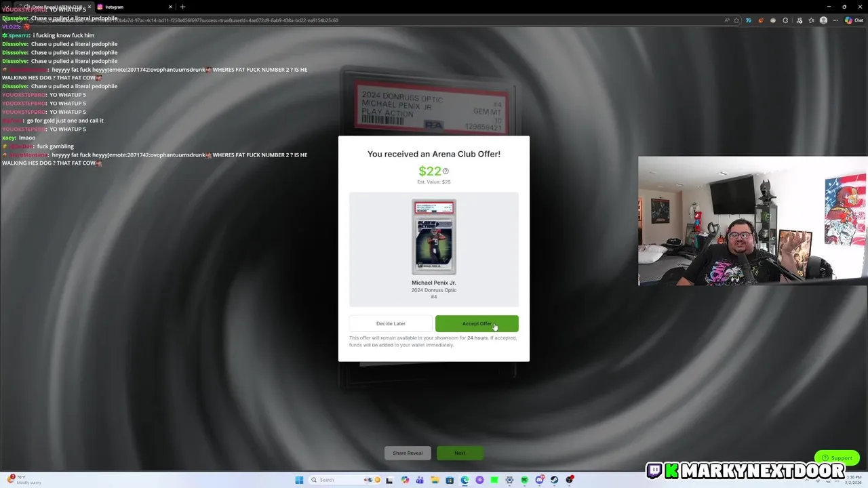Open Microsoft Teams from the taskbar
The image size is (868, 488).
pyautogui.click(x=420, y=480)
